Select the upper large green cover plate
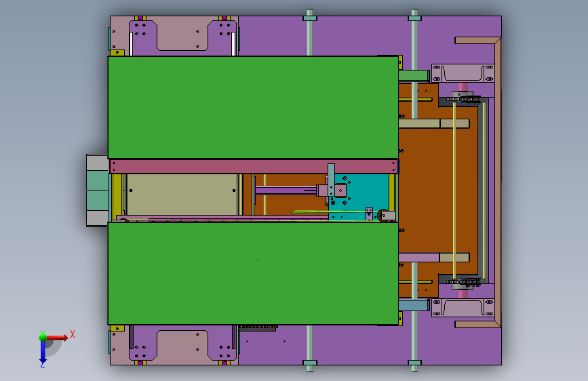The height and width of the screenshot is (381, 588). [x=253, y=107]
